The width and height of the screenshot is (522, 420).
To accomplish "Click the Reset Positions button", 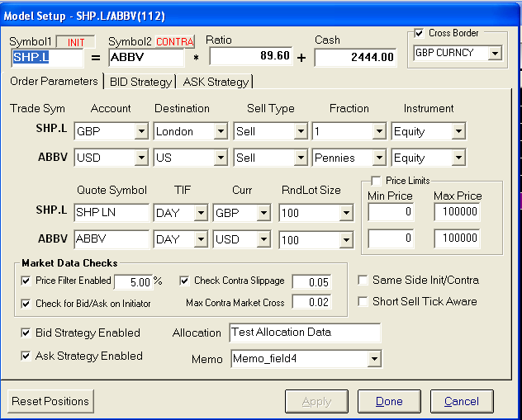I will 50,401.
